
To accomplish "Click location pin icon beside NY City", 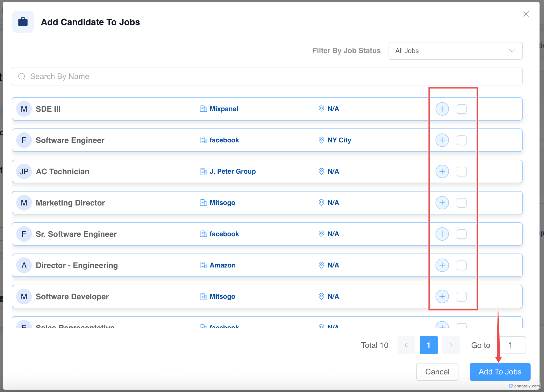I will pyautogui.click(x=321, y=140).
